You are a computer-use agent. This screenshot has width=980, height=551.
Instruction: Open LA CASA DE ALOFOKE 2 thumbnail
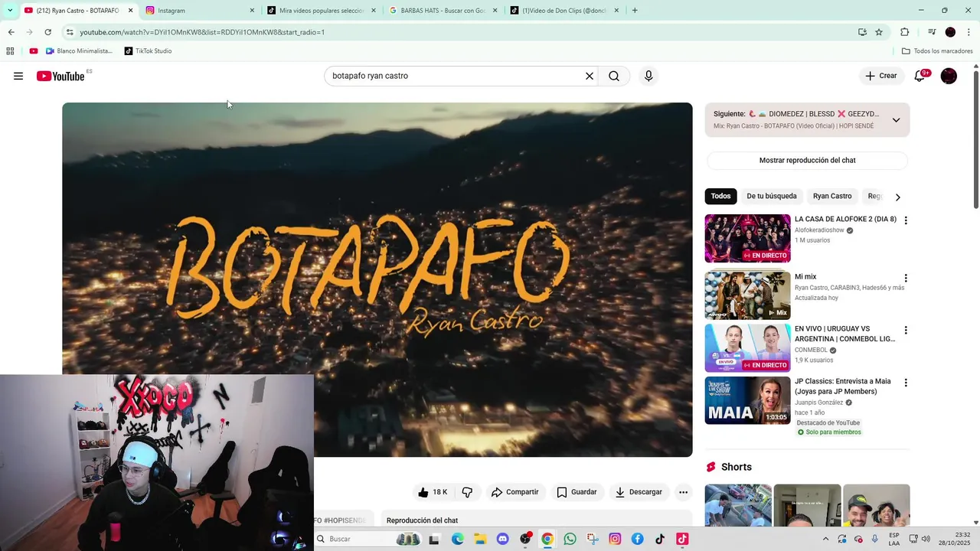747,239
